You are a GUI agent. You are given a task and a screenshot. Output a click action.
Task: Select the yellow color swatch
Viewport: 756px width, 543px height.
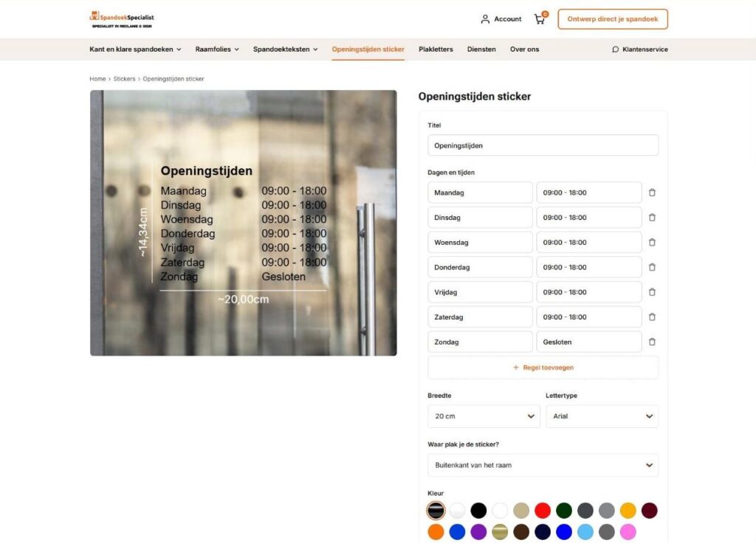pyautogui.click(x=628, y=511)
